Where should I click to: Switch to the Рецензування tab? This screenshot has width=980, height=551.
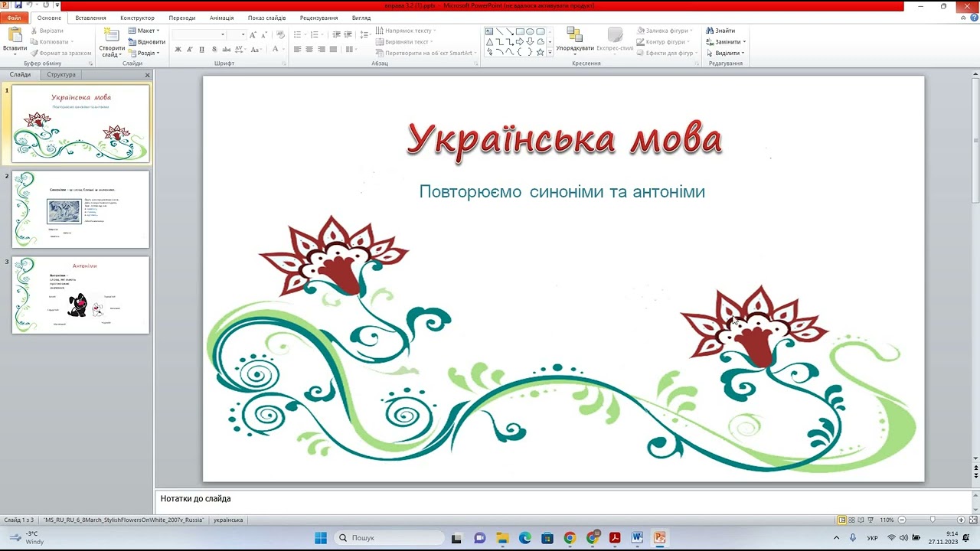[319, 18]
